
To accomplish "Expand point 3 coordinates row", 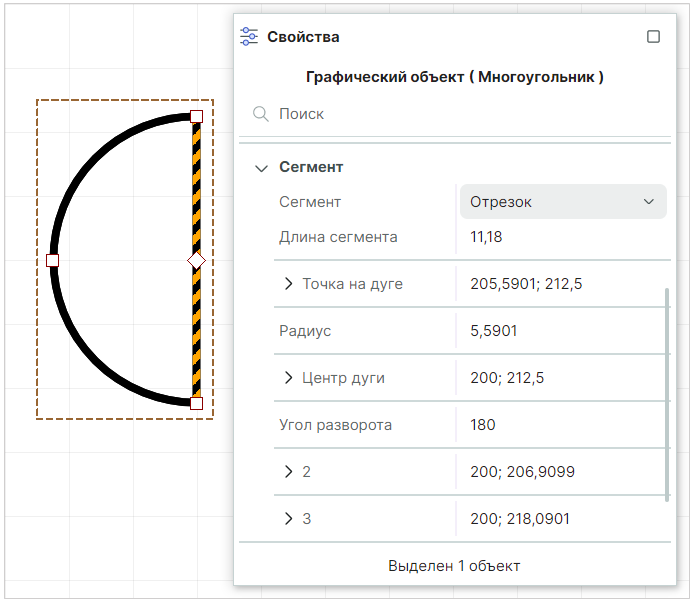I will pos(288,518).
